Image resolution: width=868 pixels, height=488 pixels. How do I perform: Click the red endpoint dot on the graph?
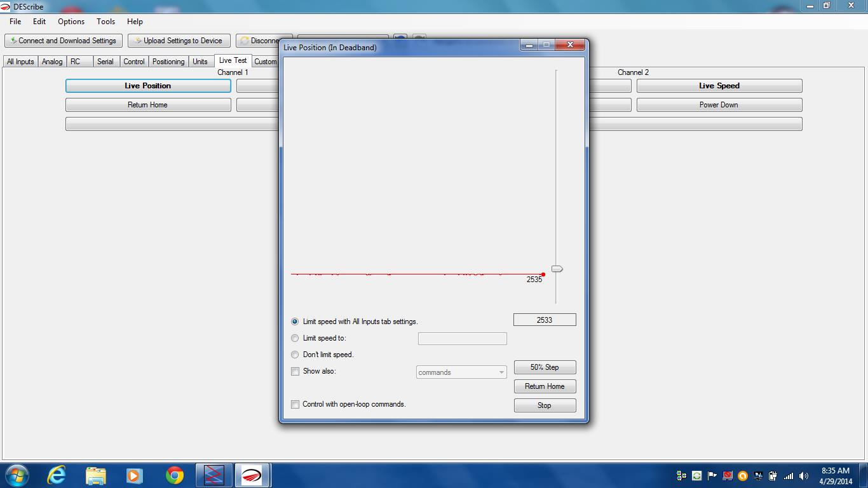pyautogui.click(x=543, y=274)
